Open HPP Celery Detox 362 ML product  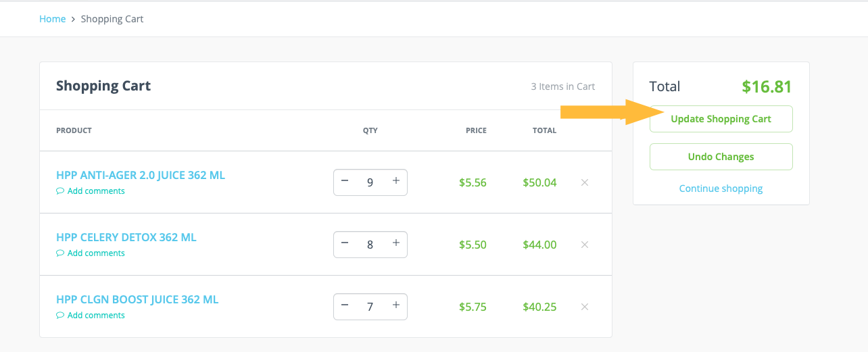click(126, 238)
